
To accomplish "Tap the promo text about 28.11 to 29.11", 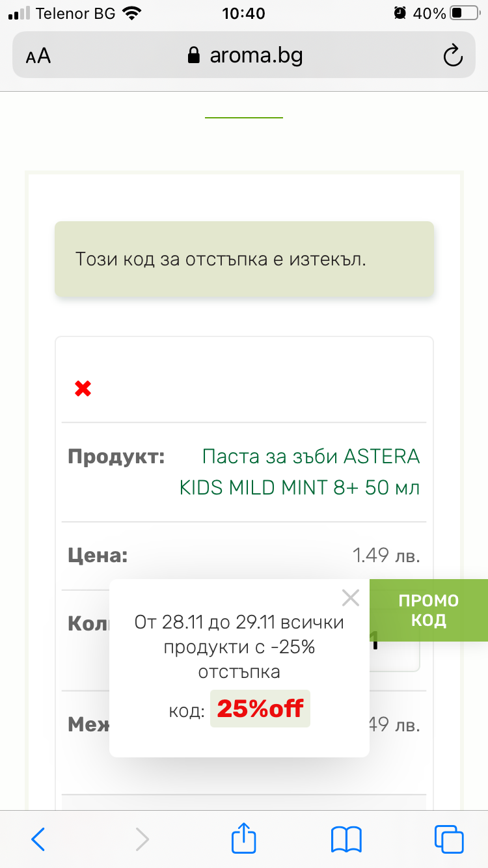I will (239, 647).
